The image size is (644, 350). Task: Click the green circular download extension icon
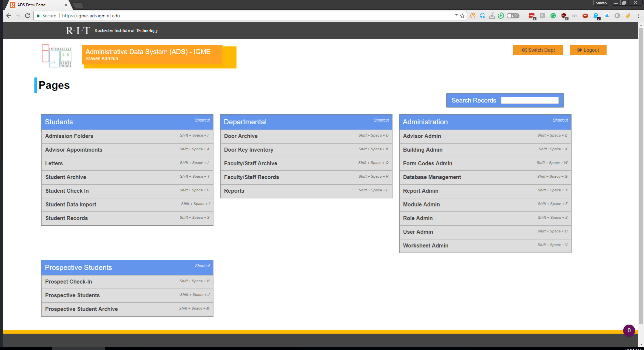tap(501, 16)
